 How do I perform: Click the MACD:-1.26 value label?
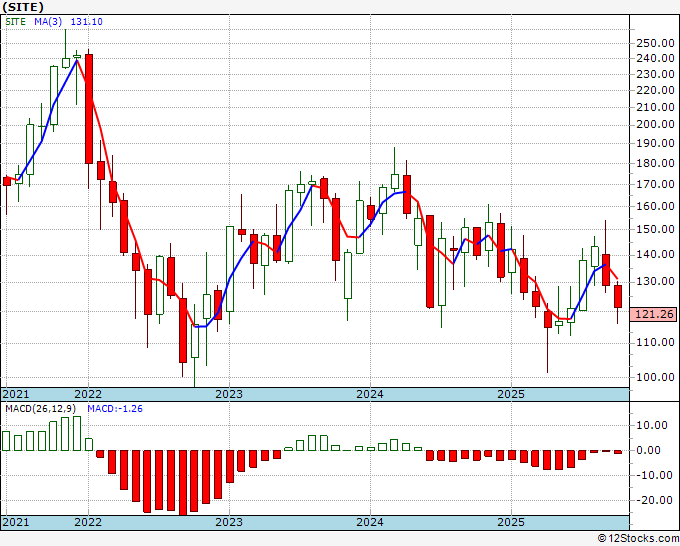tap(115, 409)
